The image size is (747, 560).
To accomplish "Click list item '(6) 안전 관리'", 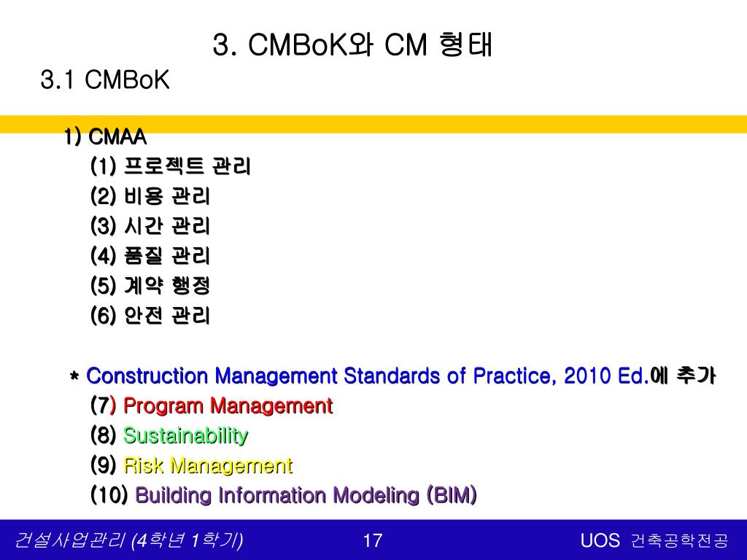I will point(150,315).
